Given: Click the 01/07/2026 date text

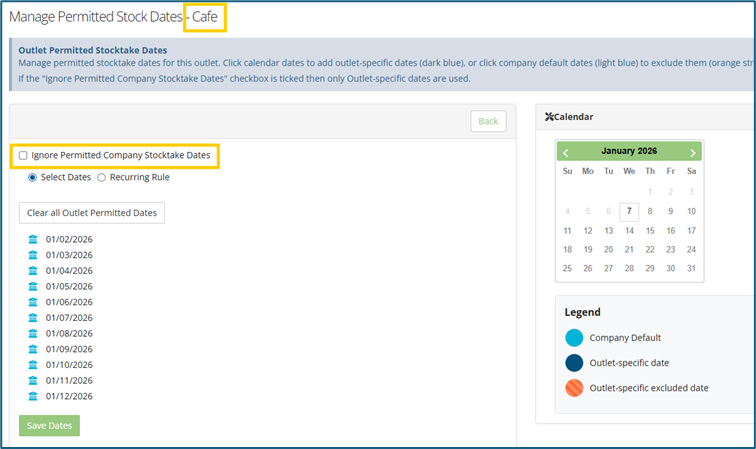Looking at the screenshot, I should tap(69, 317).
